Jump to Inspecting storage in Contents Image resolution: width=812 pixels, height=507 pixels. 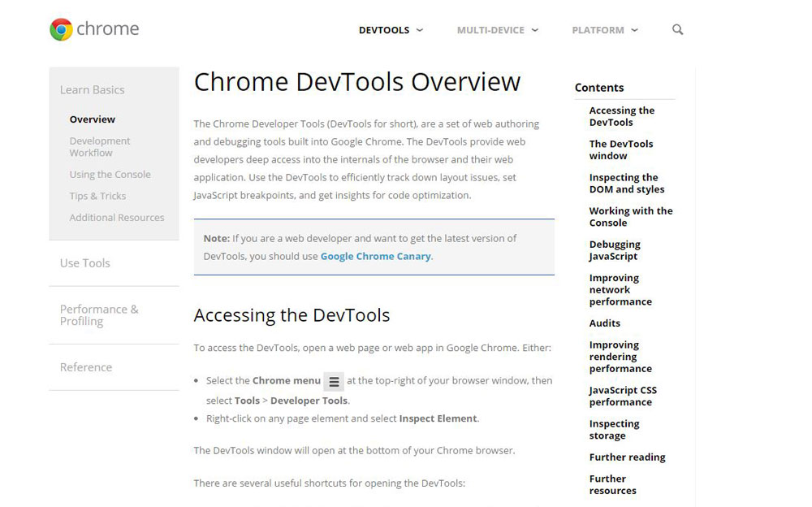[x=614, y=430]
